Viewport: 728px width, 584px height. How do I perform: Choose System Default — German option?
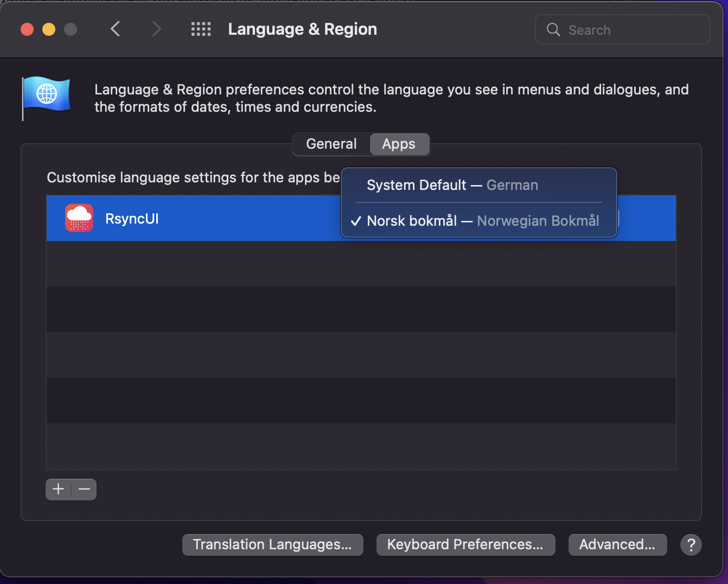[452, 185]
